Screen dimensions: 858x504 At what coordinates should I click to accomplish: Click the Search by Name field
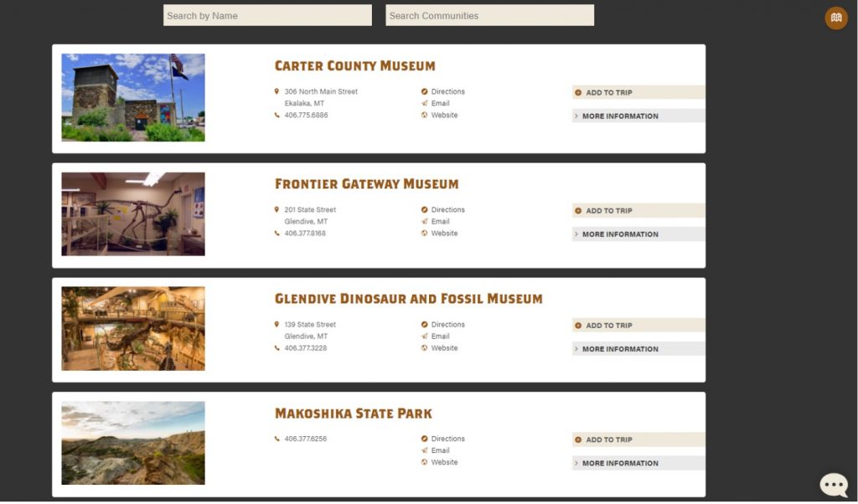[x=267, y=15]
